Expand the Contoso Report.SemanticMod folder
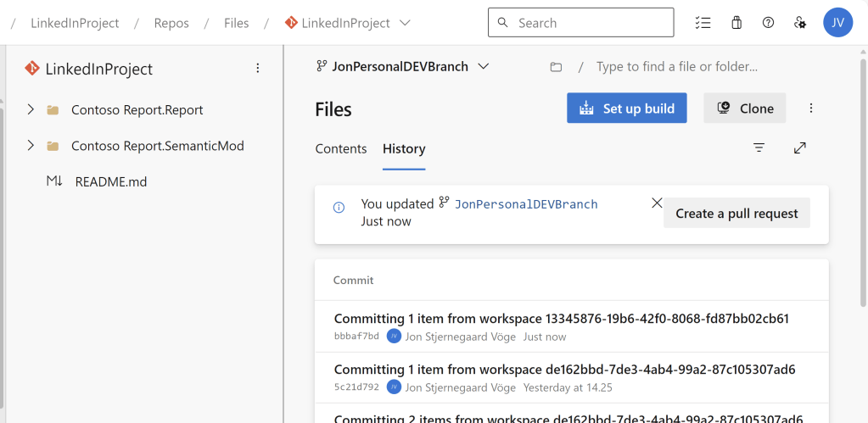 (31, 146)
